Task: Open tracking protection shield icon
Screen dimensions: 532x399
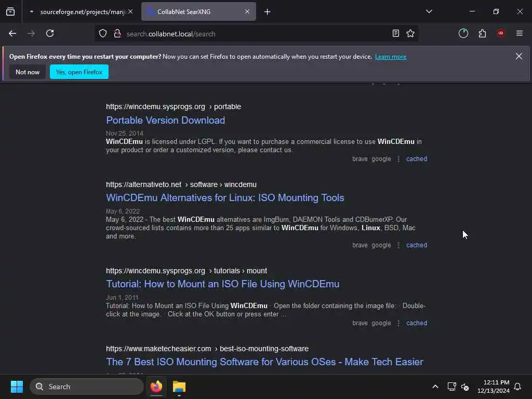Action: [103, 33]
